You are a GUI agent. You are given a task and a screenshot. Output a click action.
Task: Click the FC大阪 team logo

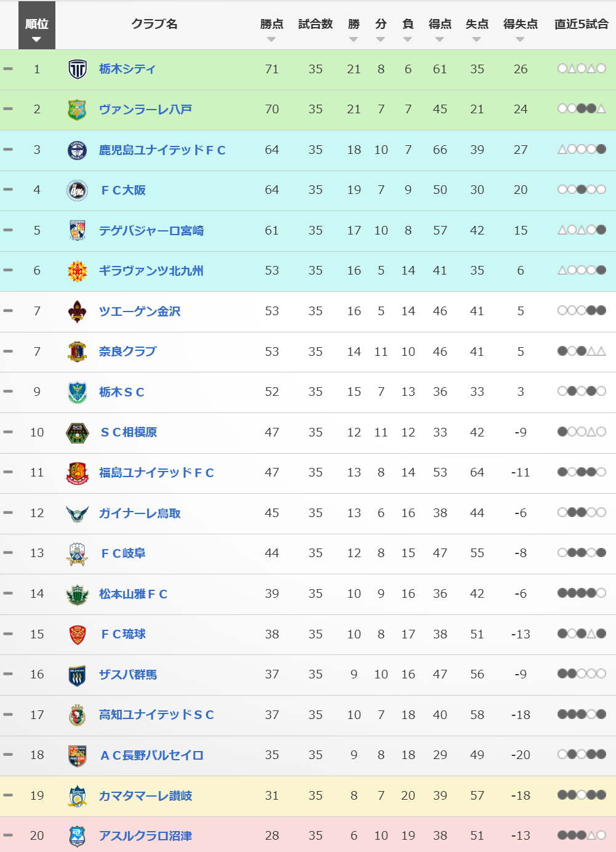[77, 190]
